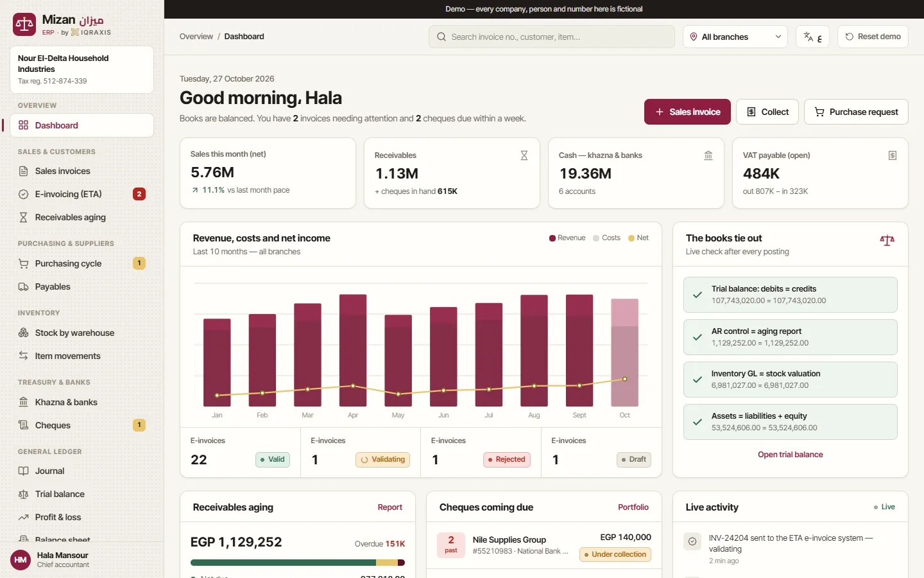Screen dimensions: 924x578
Task: Click the Under collection cheque badge
Action: point(615,554)
